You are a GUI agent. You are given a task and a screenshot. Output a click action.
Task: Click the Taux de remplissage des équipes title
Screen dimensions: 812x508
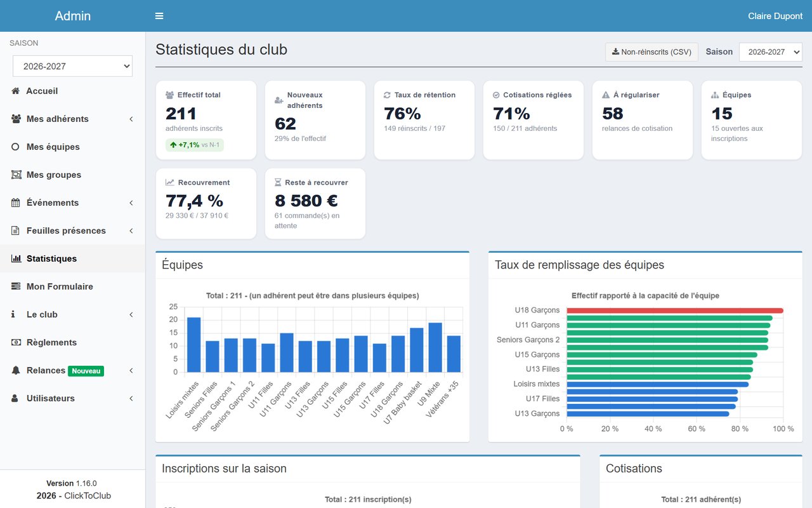click(579, 265)
